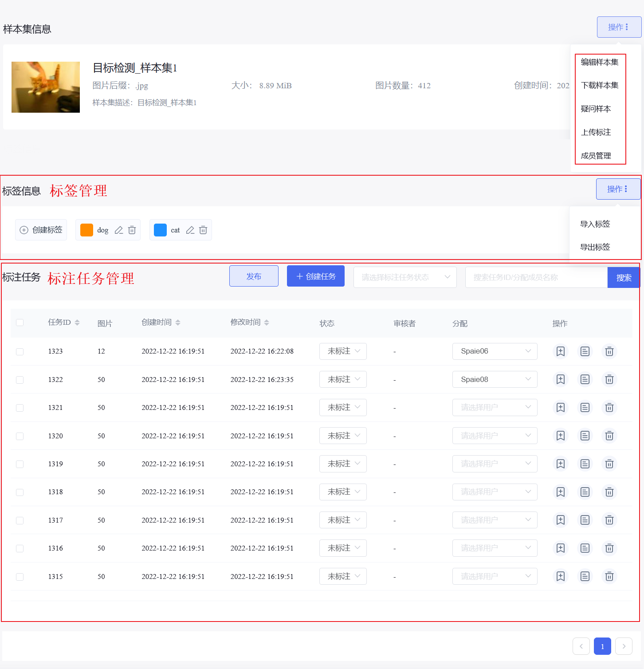Open the detail list icon for task 1317
Screen dimensions: 644x669
click(x=585, y=520)
